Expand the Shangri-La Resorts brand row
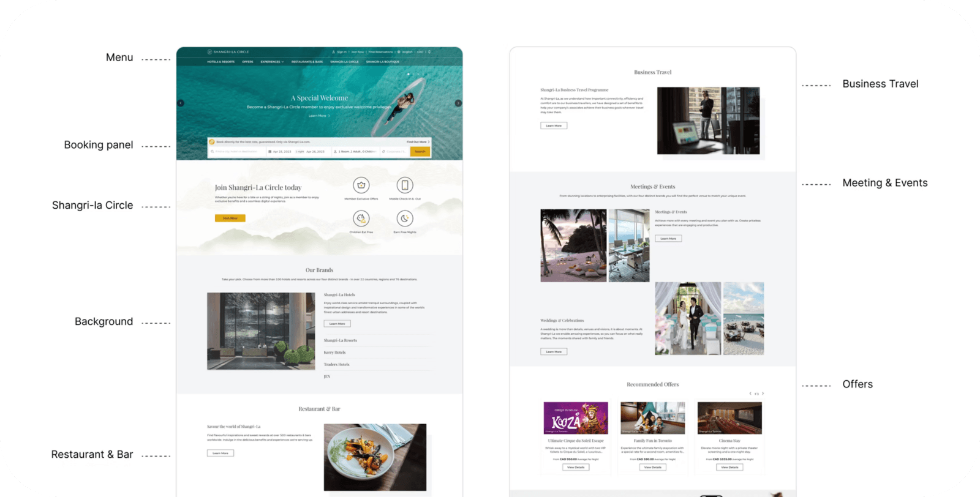Viewport: 980px width, 497px height. 377,340
